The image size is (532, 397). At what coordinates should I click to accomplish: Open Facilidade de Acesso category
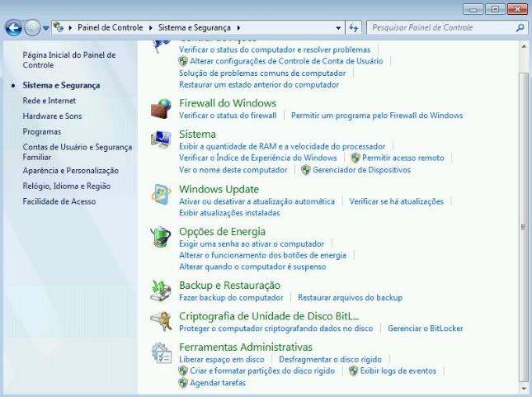pyautogui.click(x=59, y=201)
